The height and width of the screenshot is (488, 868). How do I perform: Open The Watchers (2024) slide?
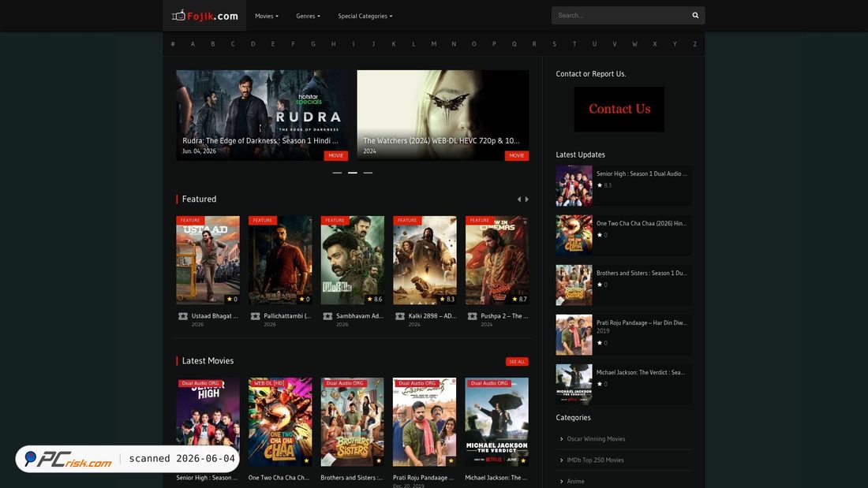443,115
